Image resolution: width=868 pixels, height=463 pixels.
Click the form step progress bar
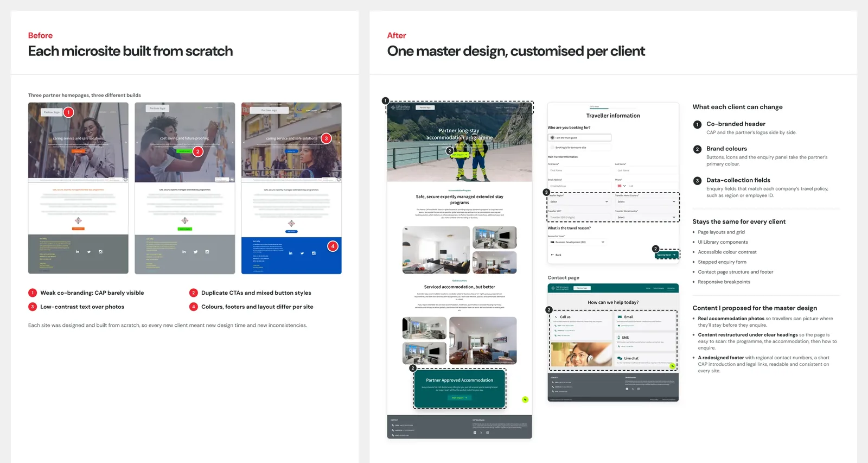(613, 109)
